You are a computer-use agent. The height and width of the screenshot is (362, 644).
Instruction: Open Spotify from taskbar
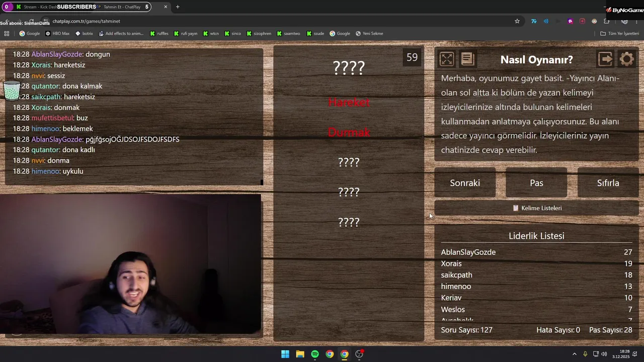314,354
